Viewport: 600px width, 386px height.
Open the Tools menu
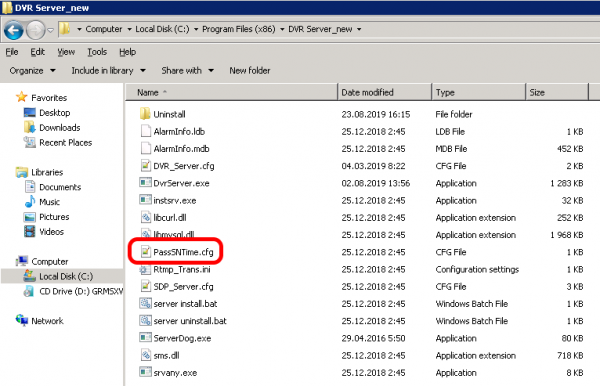click(x=97, y=52)
